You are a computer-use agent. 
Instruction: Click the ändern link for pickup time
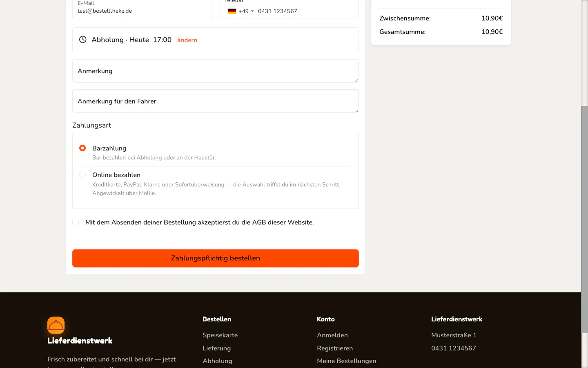click(x=187, y=40)
